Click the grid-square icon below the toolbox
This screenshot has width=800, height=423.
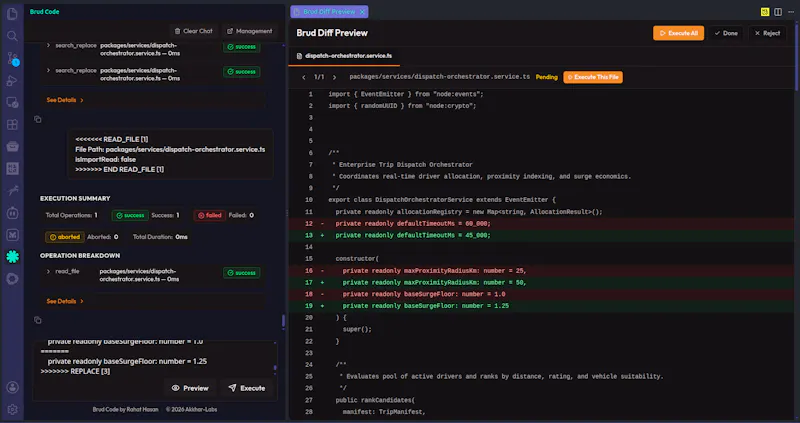(x=12, y=169)
